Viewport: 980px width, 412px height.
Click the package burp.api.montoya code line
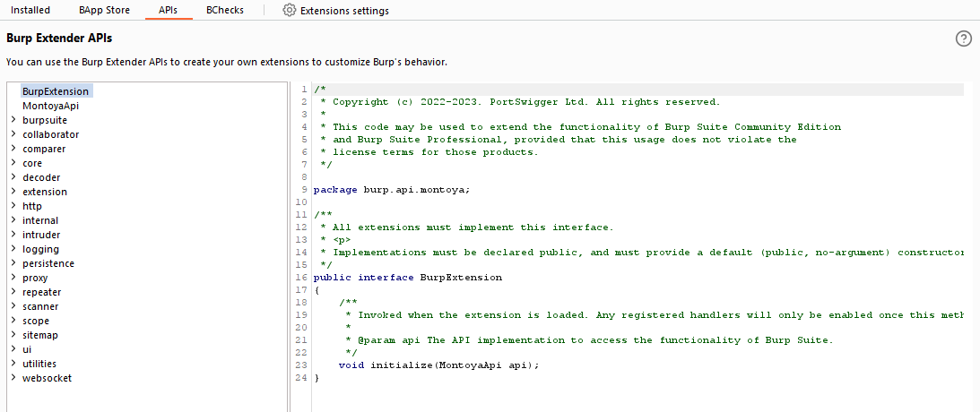click(392, 190)
